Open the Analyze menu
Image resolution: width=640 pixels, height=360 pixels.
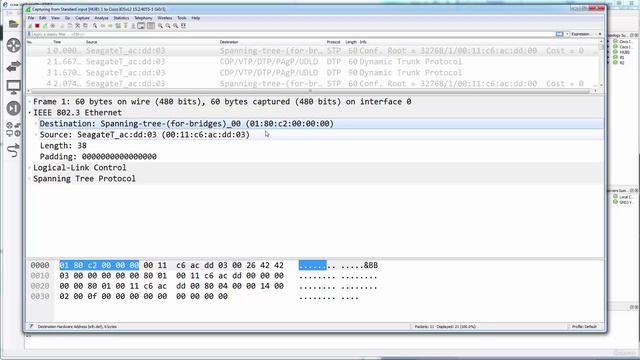pyautogui.click(x=101, y=18)
